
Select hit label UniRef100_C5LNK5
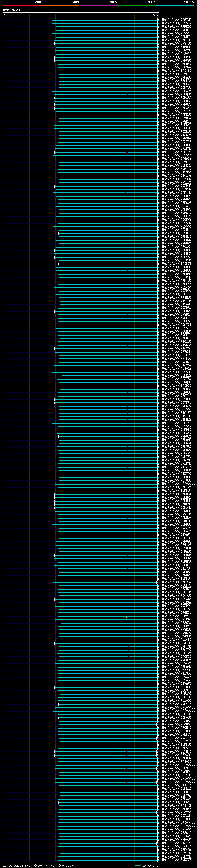click(x=177, y=497)
